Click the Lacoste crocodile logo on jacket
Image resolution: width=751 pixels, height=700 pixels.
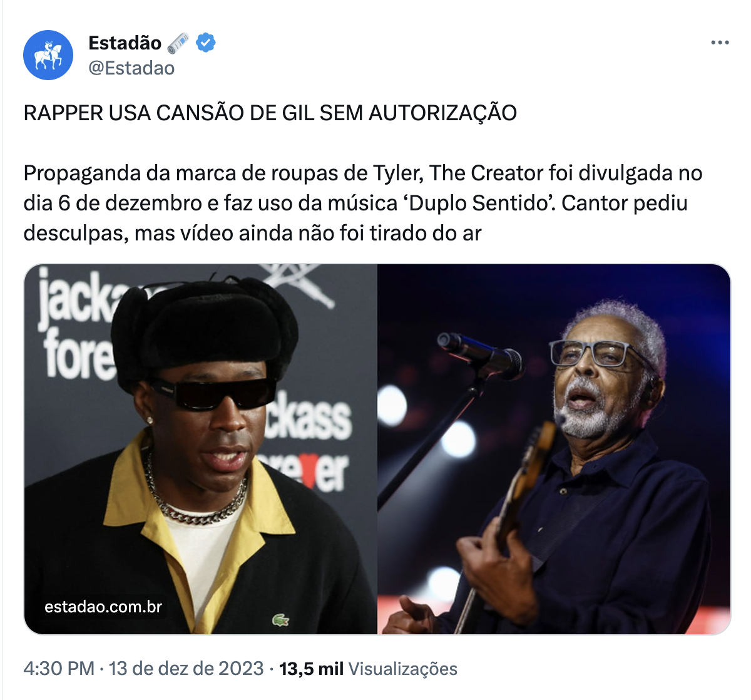[x=280, y=620]
